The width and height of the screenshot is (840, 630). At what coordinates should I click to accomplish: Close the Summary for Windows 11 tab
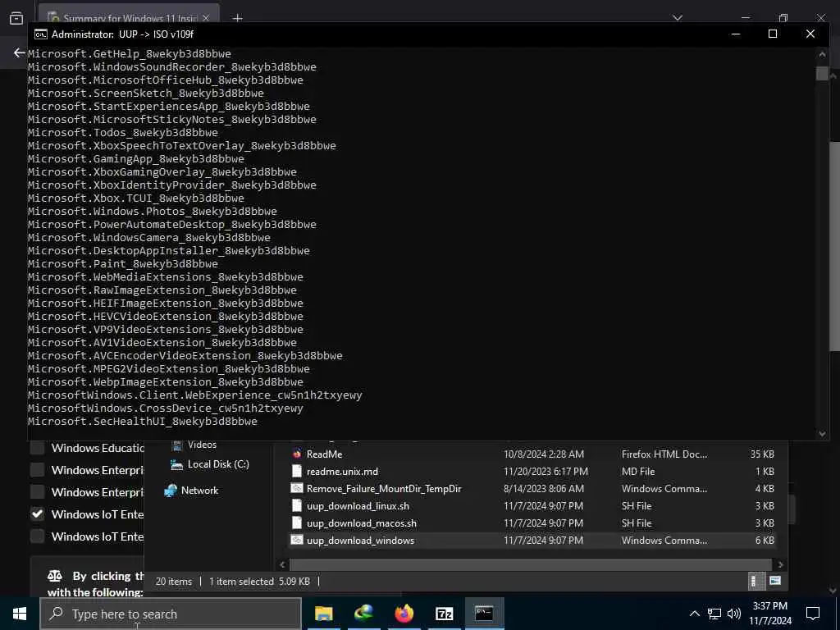(206, 18)
